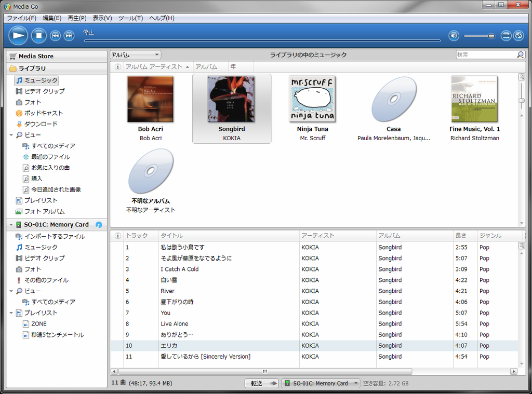This screenshot has height=394, width=532.
Task: Open the ファイル(F) menu
Action: click(x=22, y=18)
